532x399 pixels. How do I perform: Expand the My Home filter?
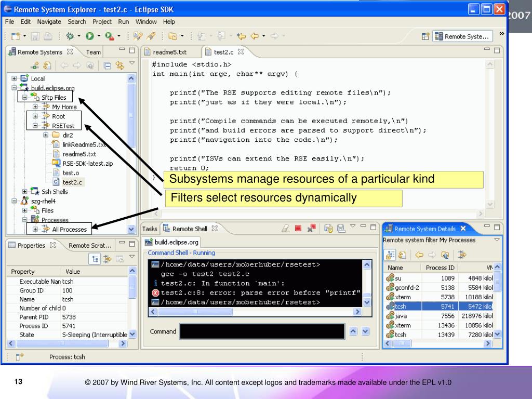[35, 107]
